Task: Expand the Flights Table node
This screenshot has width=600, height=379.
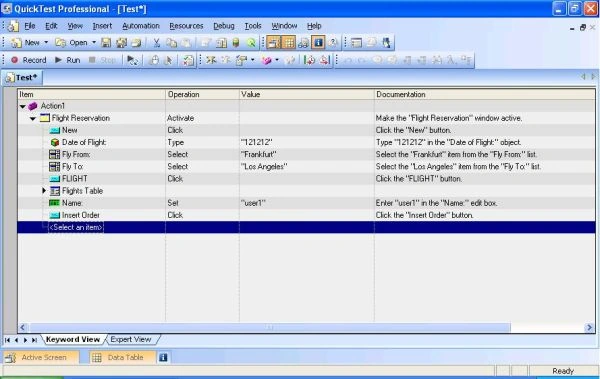Action: [x=44, y=191]
